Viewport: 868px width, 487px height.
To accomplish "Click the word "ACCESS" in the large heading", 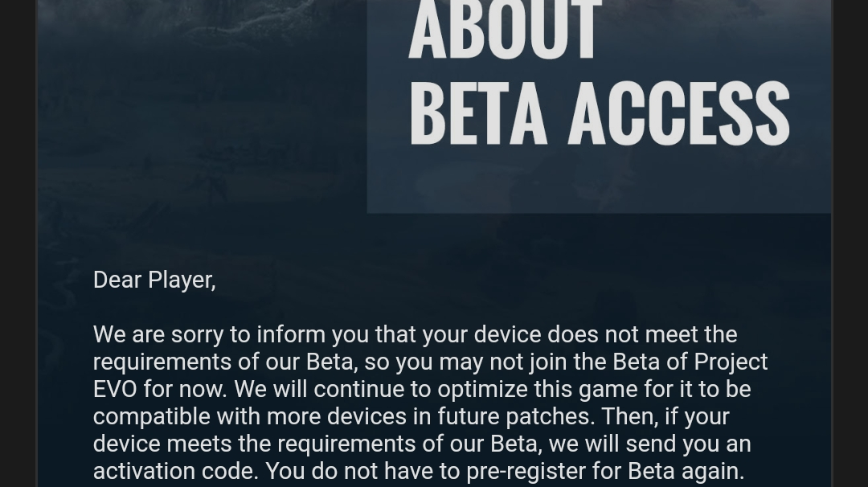I will click(678, 113).
